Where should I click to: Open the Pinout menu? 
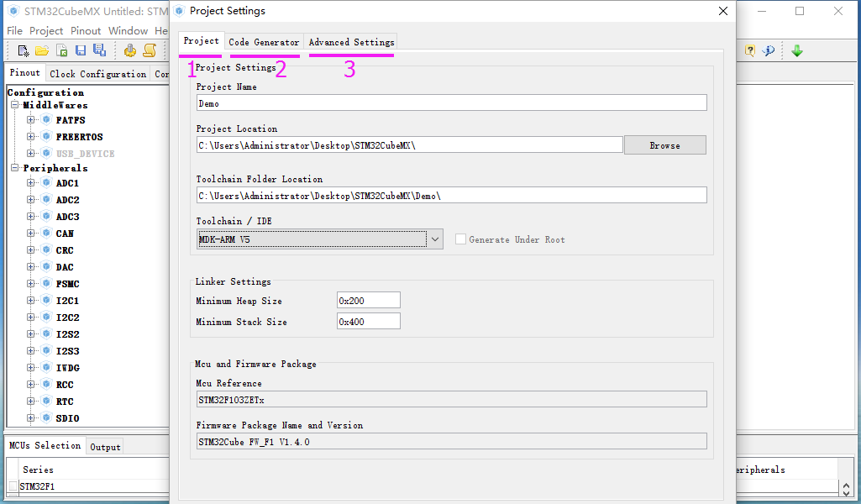point(86,31)
